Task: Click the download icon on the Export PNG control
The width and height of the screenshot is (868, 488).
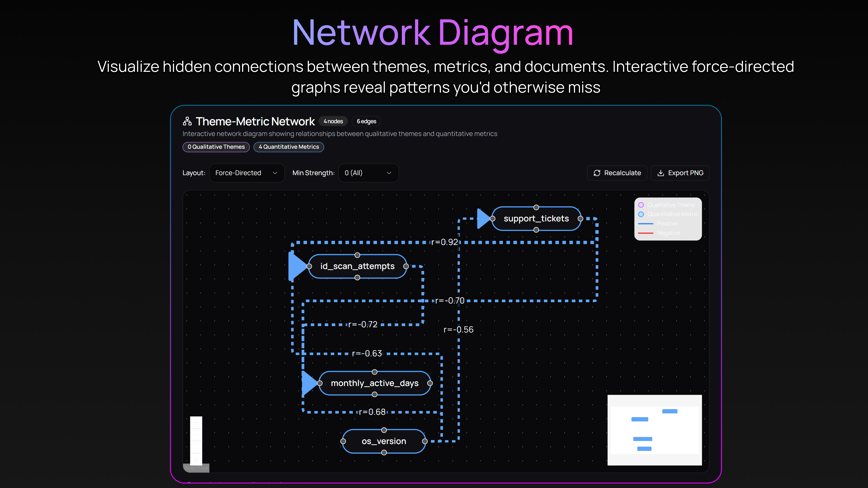Action: pyautogui.click(x=661, y=173)
